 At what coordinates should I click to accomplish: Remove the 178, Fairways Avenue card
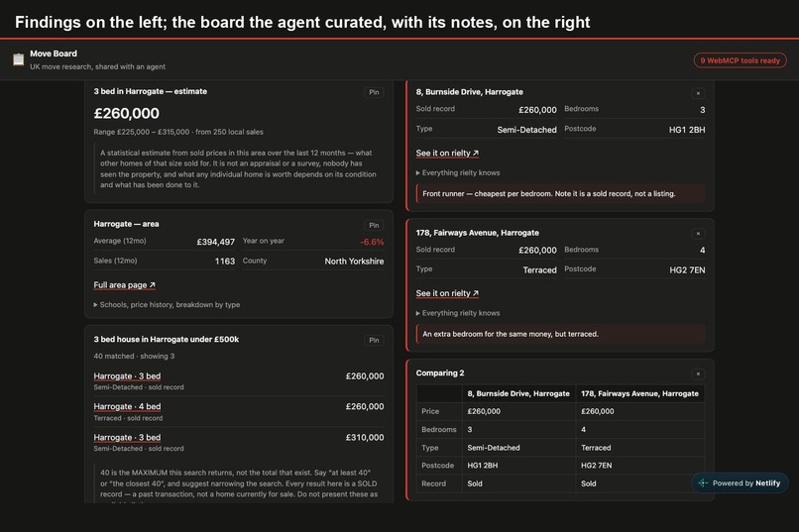click(698, 234)
